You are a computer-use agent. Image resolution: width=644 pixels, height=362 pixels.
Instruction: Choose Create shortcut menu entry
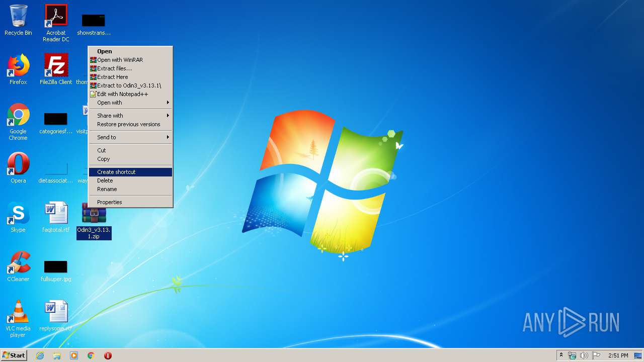pos(130,172)
